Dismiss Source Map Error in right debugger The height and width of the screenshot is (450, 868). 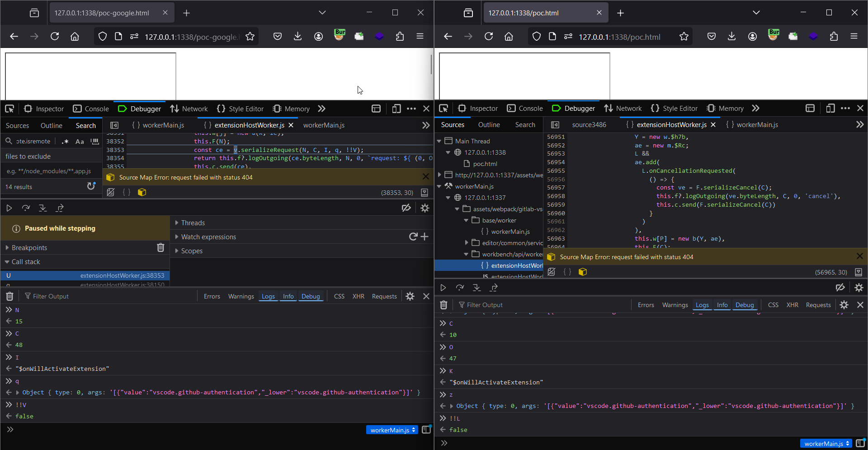(859, 256)
